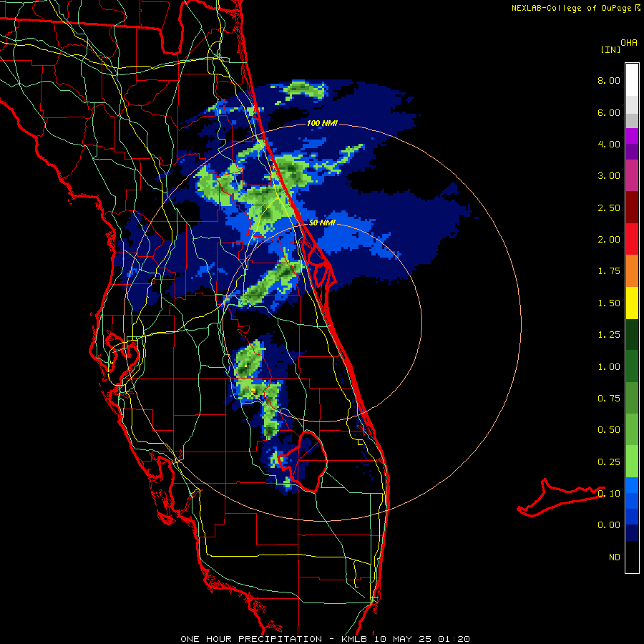Pick the bright magenta legend swatch
The height and width of the screenshot is (644, 644).
pyautogui.click(x=632, y=136)
